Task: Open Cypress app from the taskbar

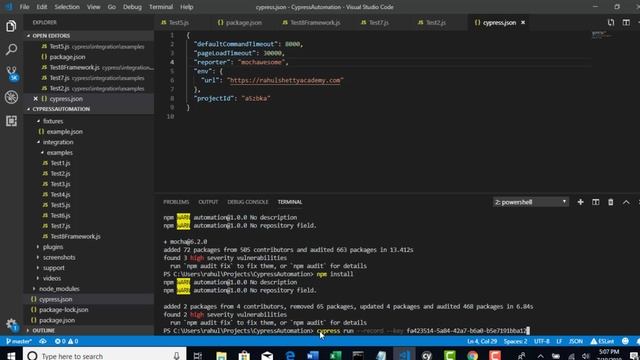Action: [x=427, y=356]
